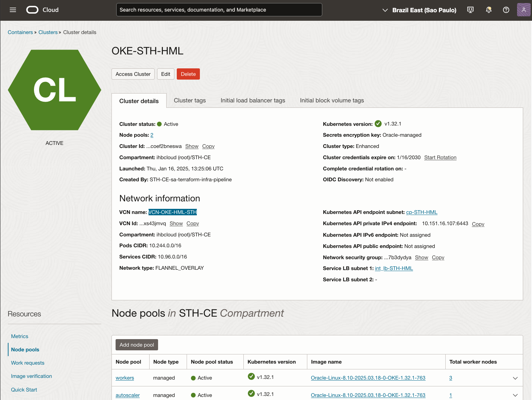Expand the region selector chevron
The height and width of the screenshot is (400, 532).
click(x=385, y=10)
